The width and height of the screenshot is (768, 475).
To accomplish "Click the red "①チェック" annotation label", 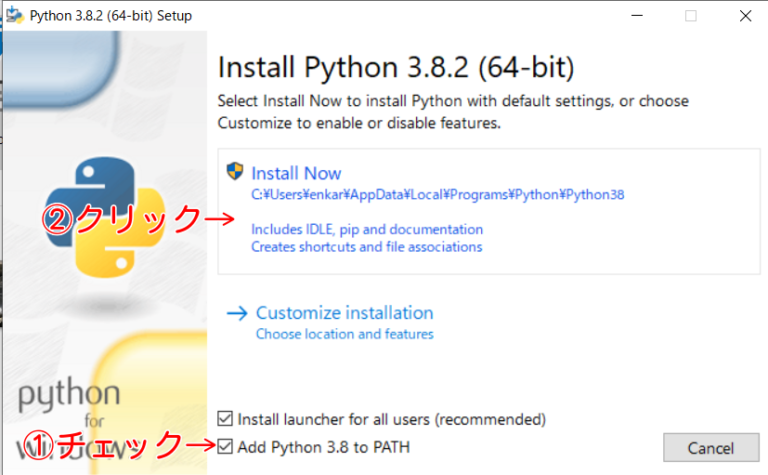I will coord(103,444).
